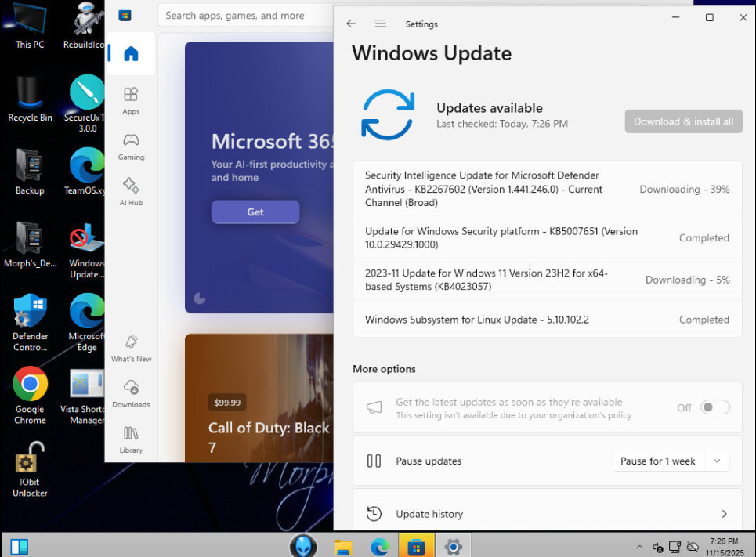Toggle get latest updates switch

tap(714, 407)
